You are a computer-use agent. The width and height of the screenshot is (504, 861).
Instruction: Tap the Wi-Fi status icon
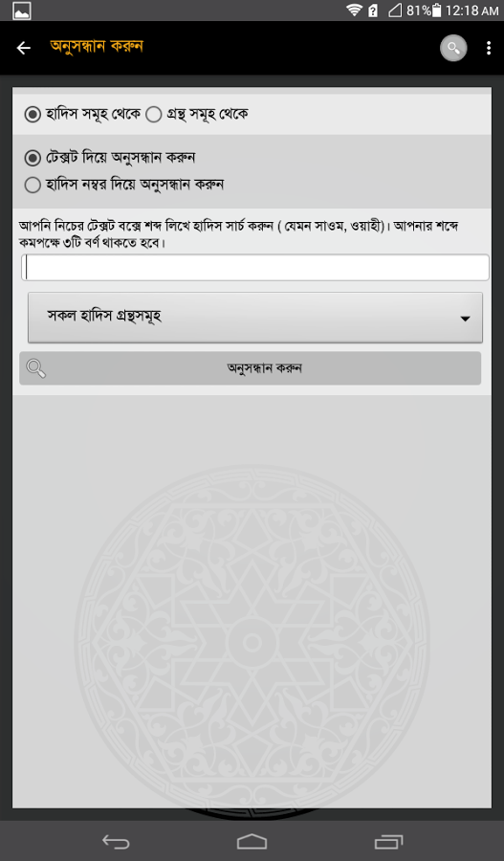coord(354,10)
